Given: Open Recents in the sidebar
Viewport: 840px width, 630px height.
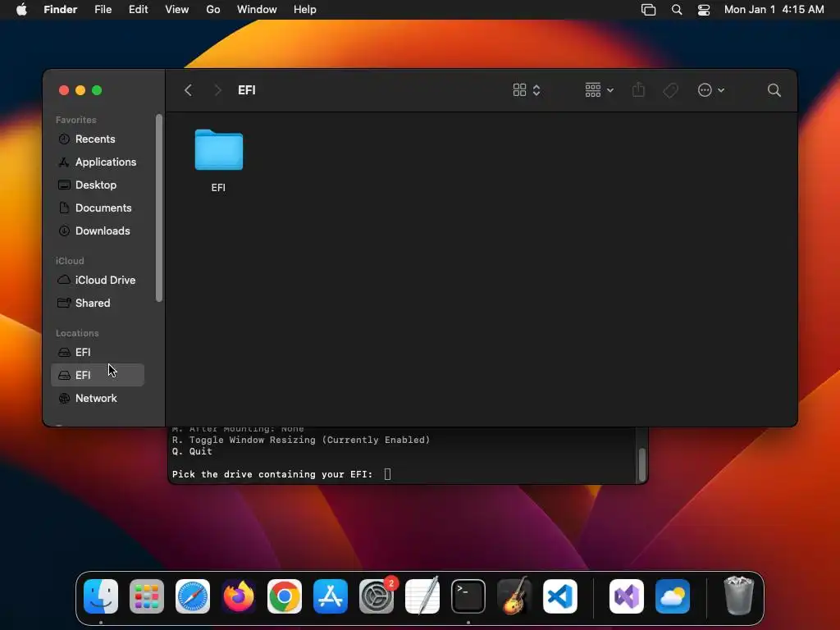Looking at the screenshot, I should click(98, 139).
